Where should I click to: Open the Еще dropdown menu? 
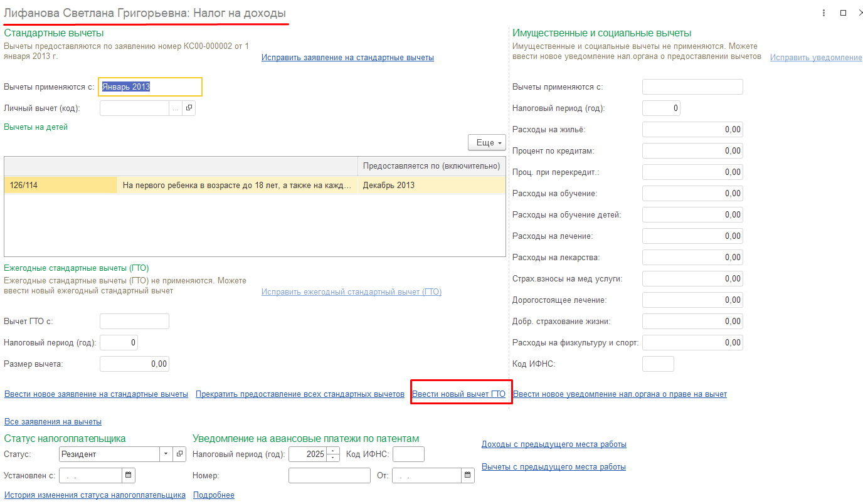[x=487, y=143]
